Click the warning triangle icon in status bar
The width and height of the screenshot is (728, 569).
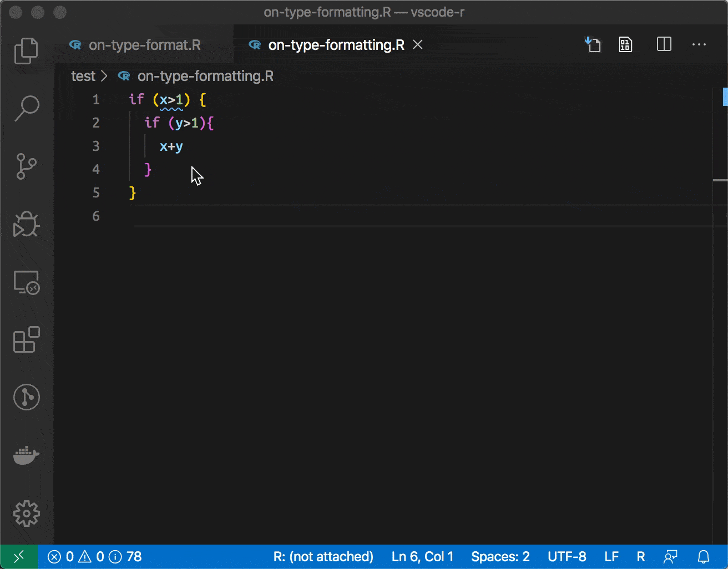[85, 557]
